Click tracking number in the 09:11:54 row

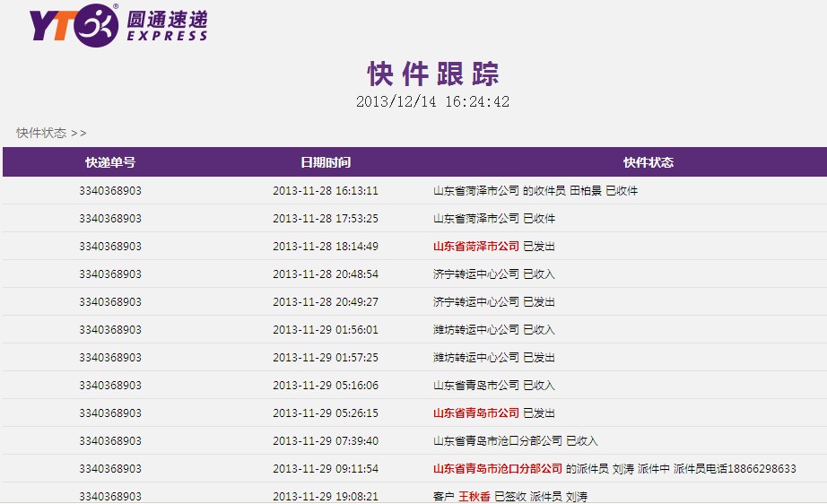point(110,469)
